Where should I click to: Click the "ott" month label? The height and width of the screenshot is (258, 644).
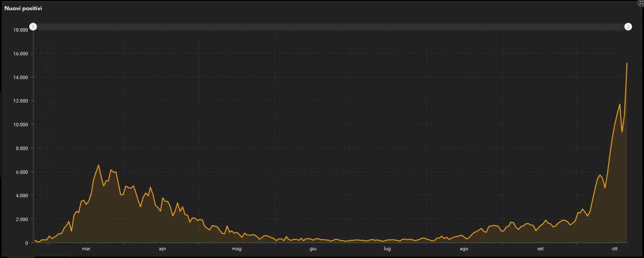(614, 249)
